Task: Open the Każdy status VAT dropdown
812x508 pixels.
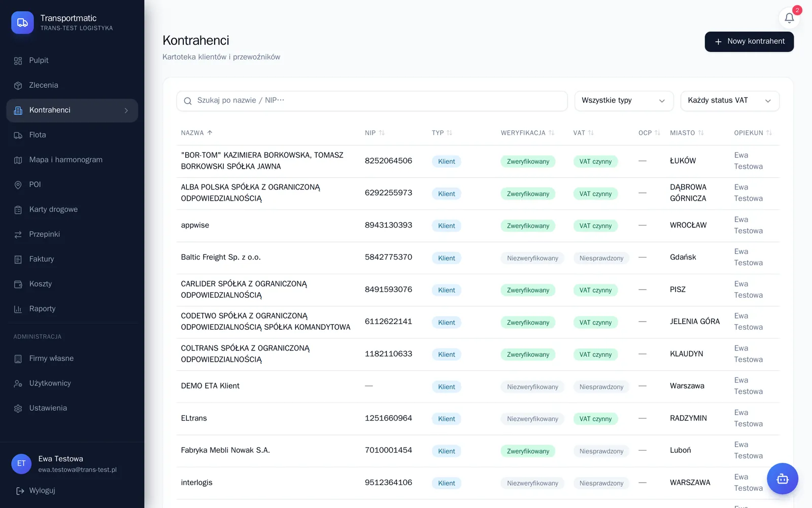Action: pos(730,101)
